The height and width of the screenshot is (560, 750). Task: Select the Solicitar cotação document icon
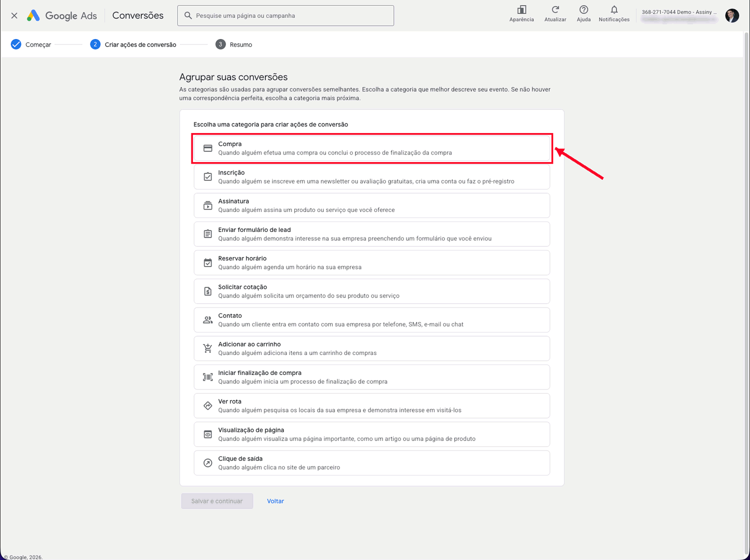click(x=208, y=291)
